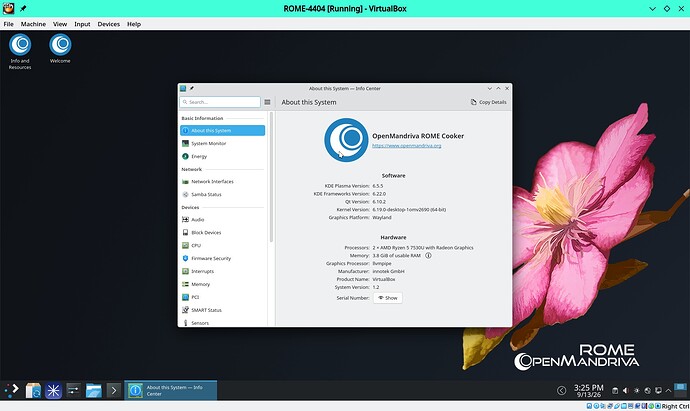Launch the software updater from the taskbar
This screenshot has height=411, width=690.
point(33,390)
